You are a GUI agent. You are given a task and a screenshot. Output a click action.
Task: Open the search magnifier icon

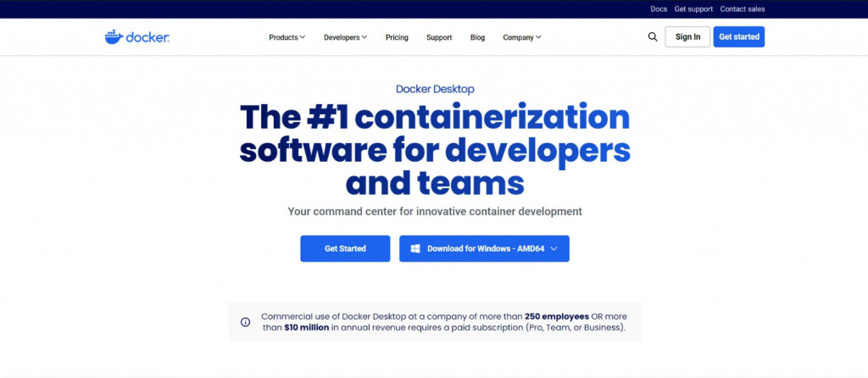tap(653, 37)
